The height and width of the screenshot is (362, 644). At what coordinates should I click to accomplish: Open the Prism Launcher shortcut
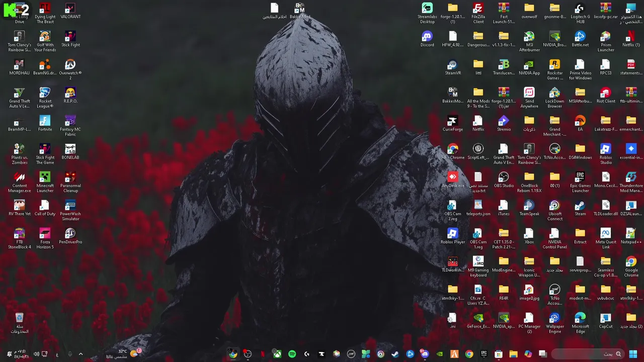pyautogui.click(x=606, y=42)
